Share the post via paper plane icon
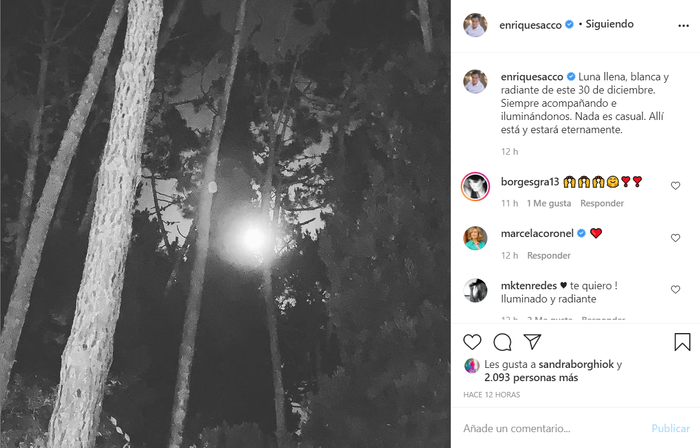This screenshot has width=700, height=448. pos(533,342)
